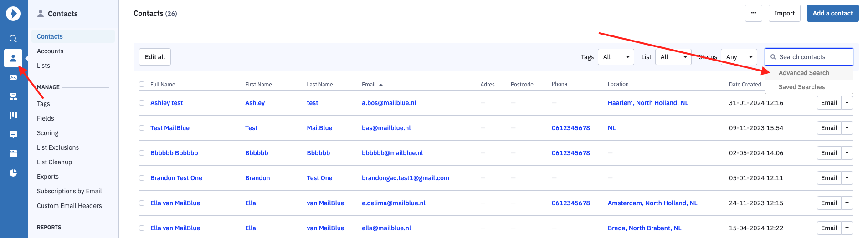
Task: Open Exports menu item
Action: [x=48, y=177]
